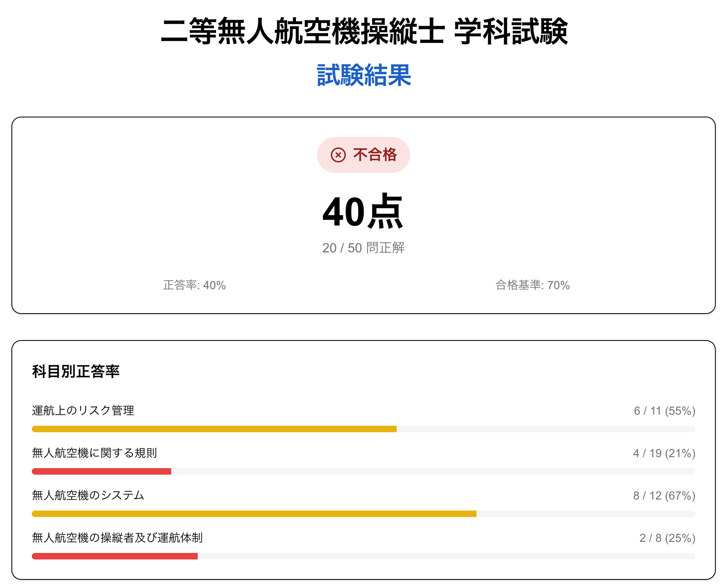Select the 無人航空機の操縦者及び運航体制 subject label
The width and height of the screenshot is (728, 588).
point(117,538)
